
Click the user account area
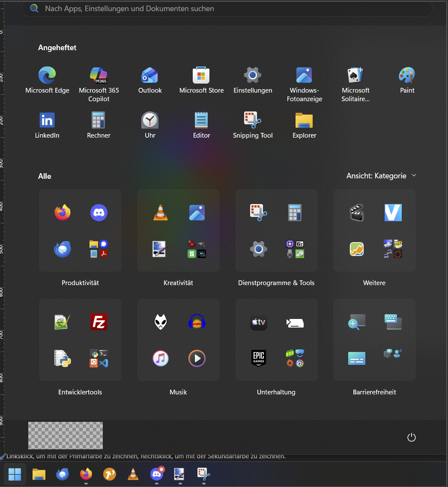[66, 436]
